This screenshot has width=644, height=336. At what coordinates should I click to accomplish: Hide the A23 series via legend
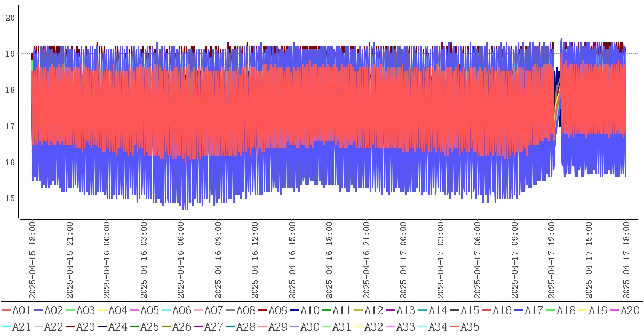click(85, 326)
